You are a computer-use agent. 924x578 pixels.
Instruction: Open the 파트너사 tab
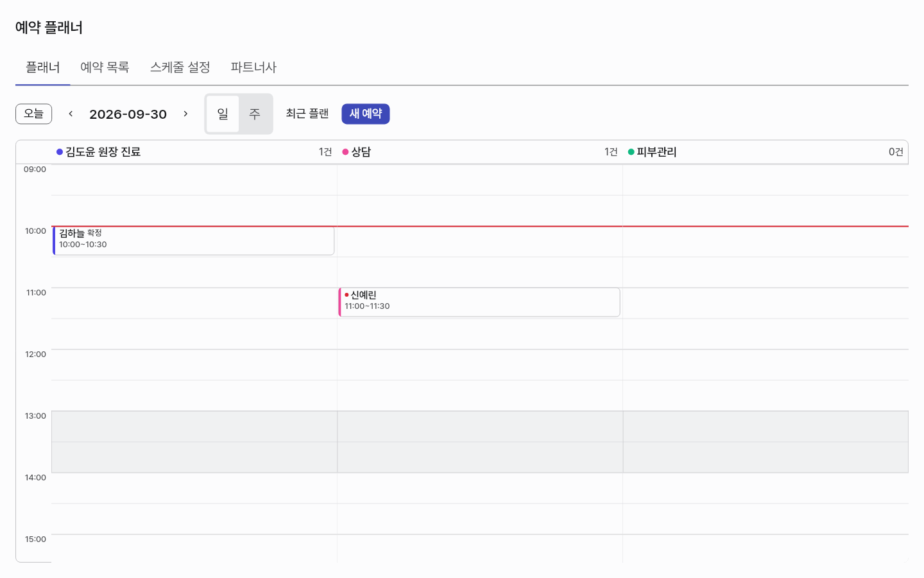(253, 67)
